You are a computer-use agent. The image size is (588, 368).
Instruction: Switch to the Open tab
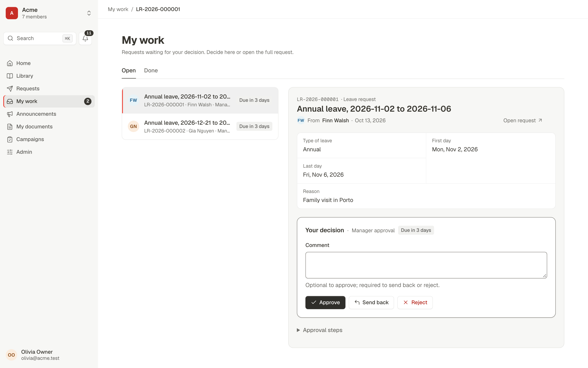click(129, 71)
